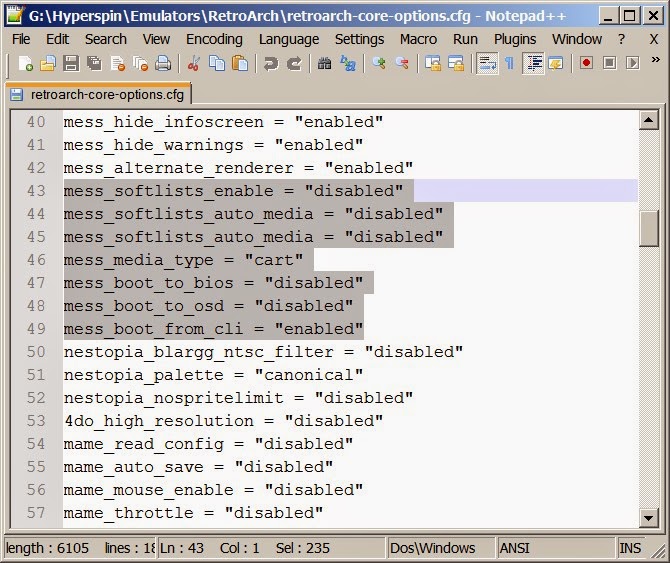Click the Open file folder icon

coord(48,64)
